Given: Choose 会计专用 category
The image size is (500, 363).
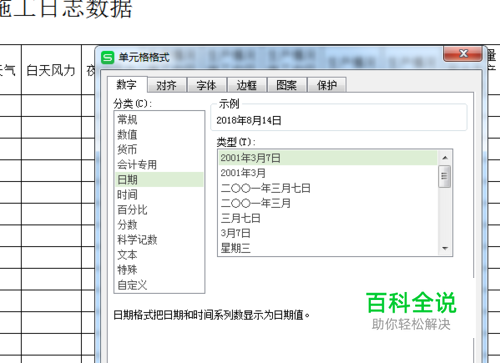Looking at the screenshot, I should [x=159, y=164].
